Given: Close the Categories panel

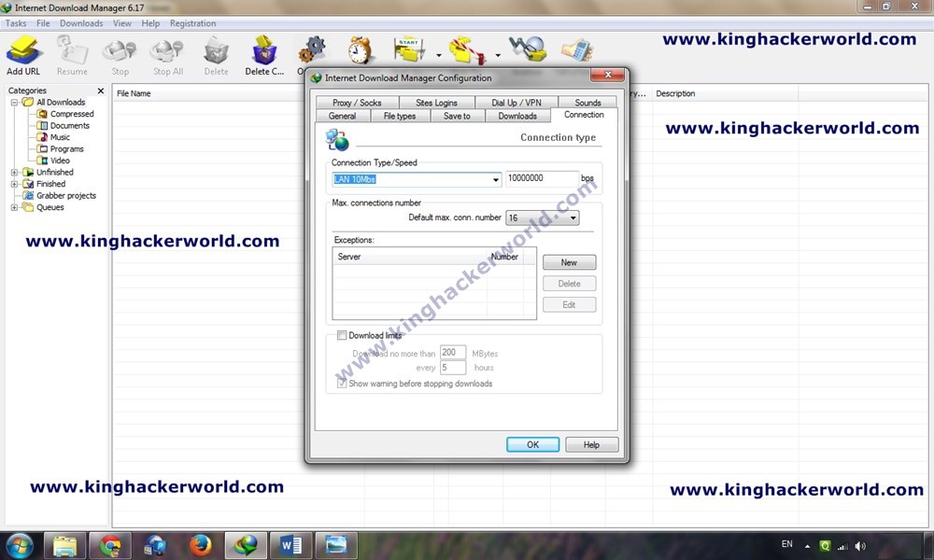Looking at the screenshot, I should pyautogui.click(x=101, y=91).
